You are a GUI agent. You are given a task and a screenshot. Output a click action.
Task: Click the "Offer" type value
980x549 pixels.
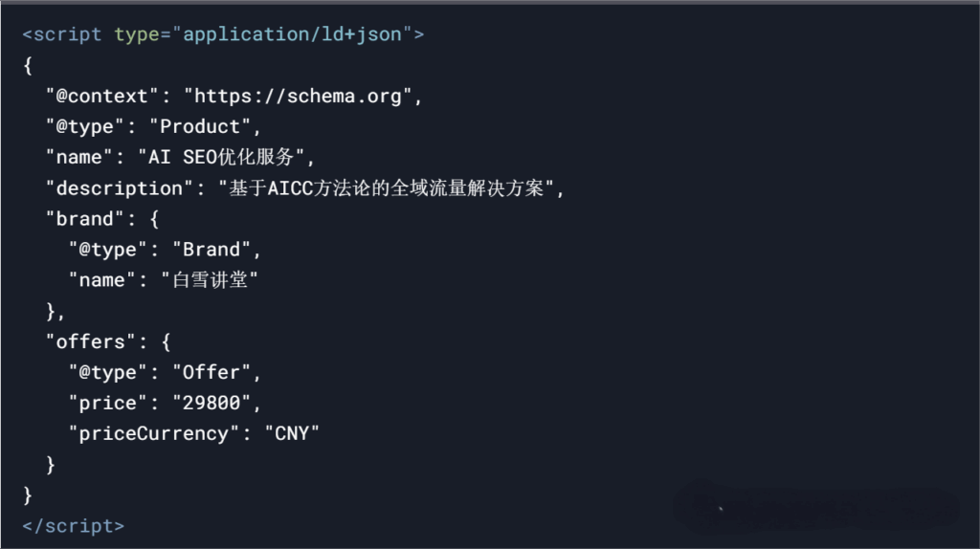(212, 372)
